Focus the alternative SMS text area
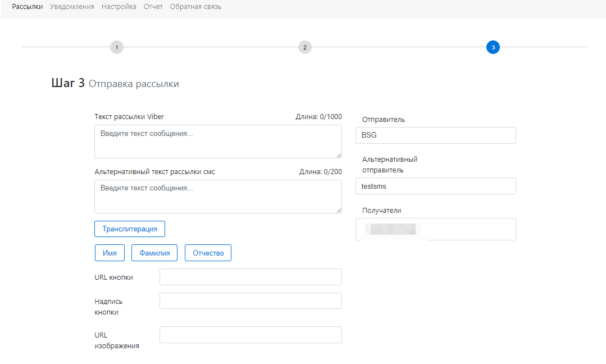Viewport: 606px width, 364px height. 218,197
